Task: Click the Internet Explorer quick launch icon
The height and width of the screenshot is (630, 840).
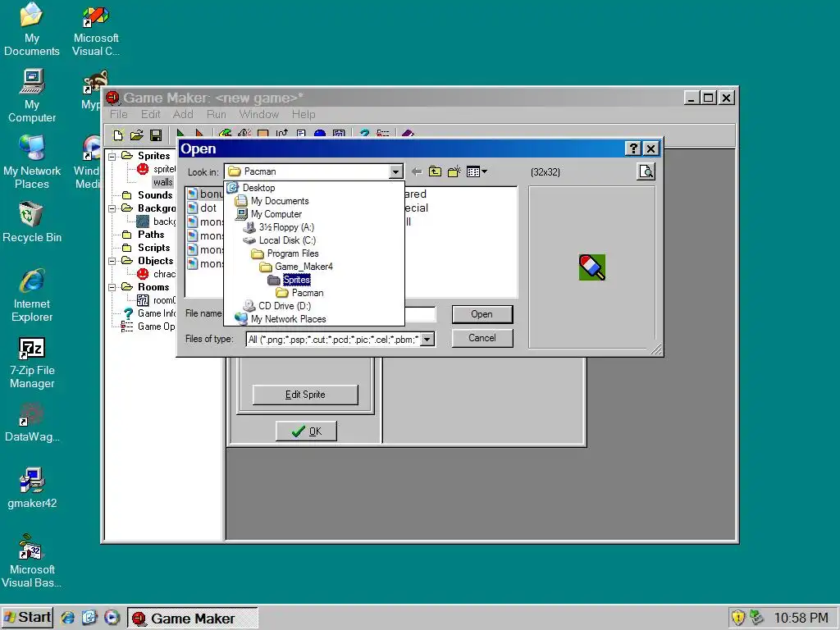Action: point(68,618)
